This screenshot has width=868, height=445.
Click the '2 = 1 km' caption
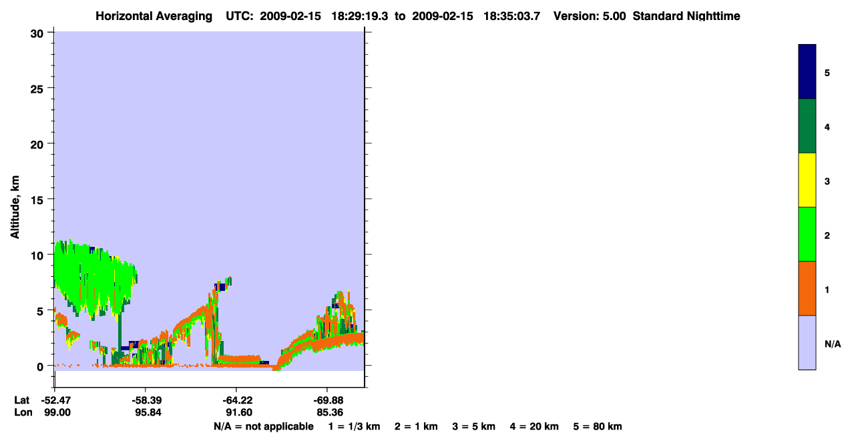(416, 426)
